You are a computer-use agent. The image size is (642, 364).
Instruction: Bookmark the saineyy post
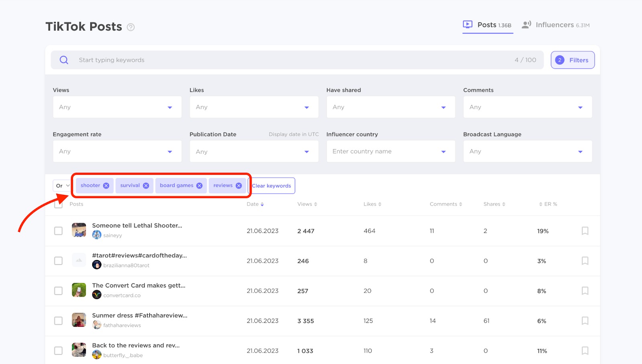point(585,231)
